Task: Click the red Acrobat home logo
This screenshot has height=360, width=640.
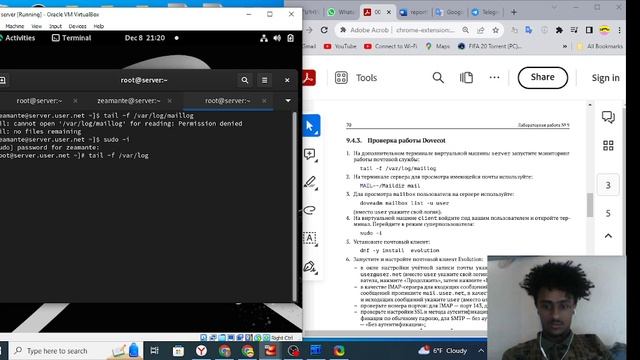Action: tap(309, 78)
